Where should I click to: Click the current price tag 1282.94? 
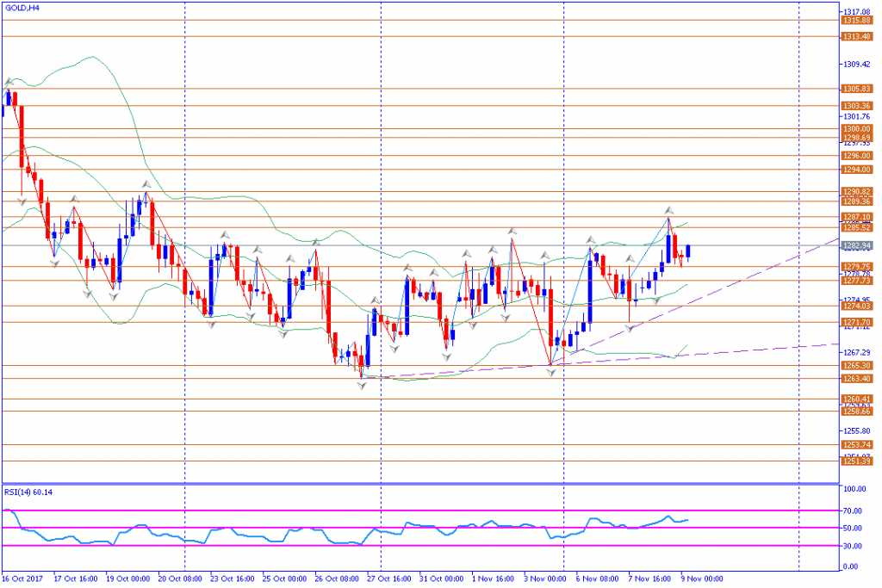[854, 246]
